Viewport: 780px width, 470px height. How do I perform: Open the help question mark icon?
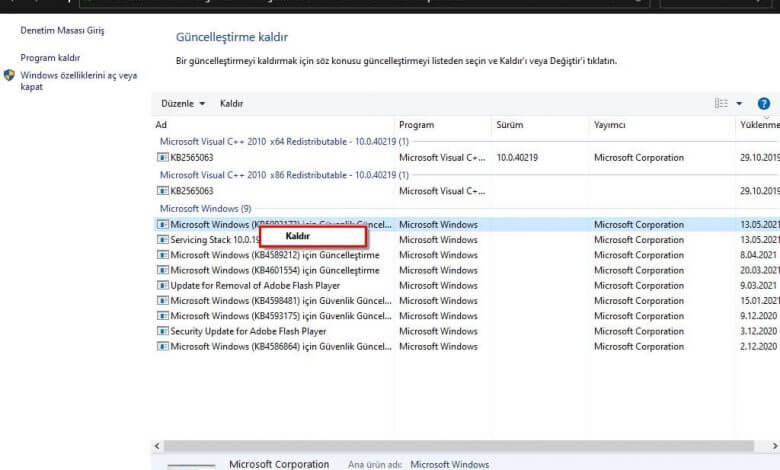coord(764,103)
